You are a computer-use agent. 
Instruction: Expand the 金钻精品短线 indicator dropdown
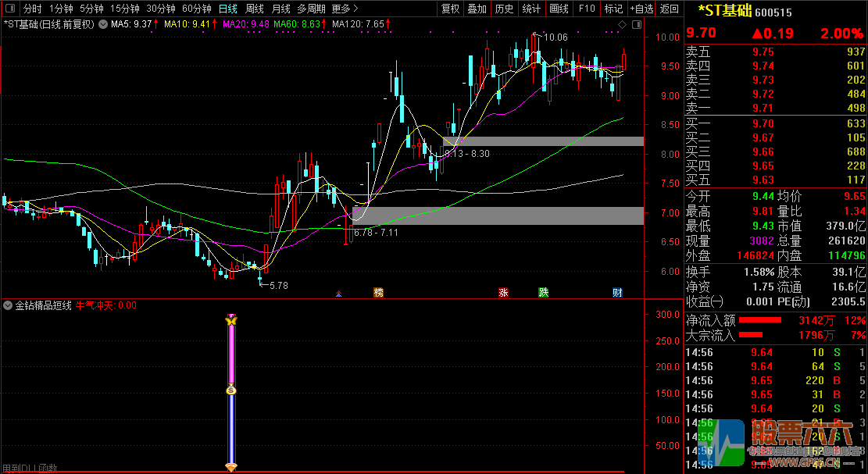point(8,305)
